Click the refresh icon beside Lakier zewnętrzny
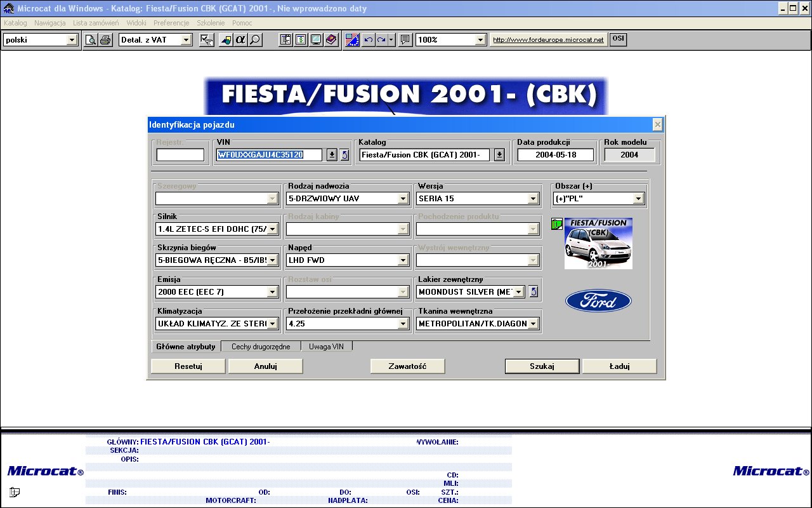This screenshot has width=812, height=508. pos(534,291)
